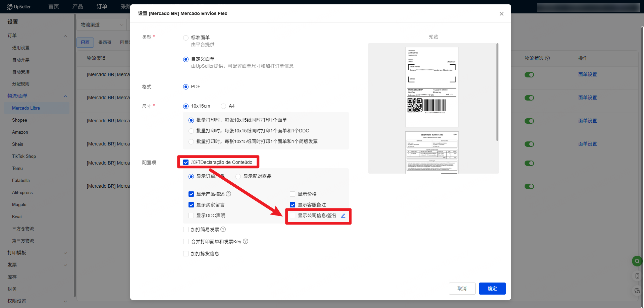644x308 pixels.
Task: Click the preview panel vertical scrollbar
Action: click(497, 92)
